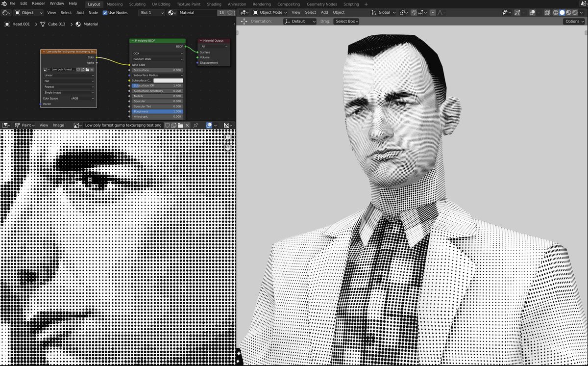Open the Object Mode dropdown in viewport
The image size is (588, 366).
[x=270, y=12]
